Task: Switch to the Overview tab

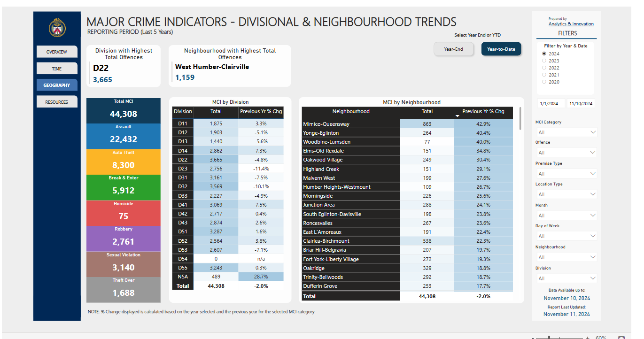Action: (57, 52)
